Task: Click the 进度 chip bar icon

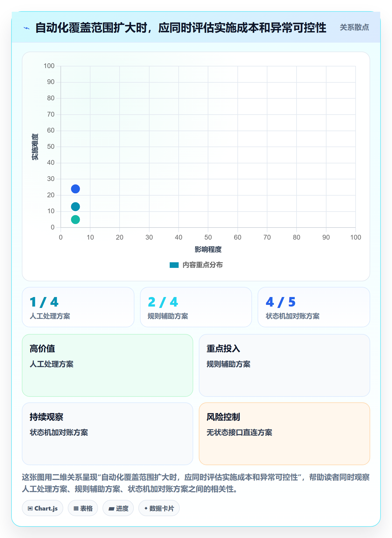Action: click(111, 509)
